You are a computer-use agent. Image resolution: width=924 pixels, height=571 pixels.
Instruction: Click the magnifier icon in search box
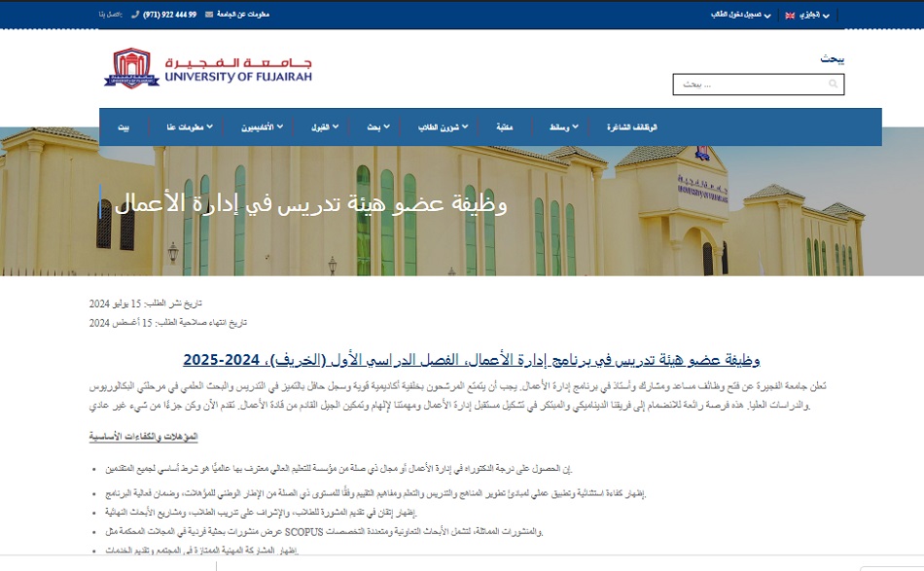(833, 85)
